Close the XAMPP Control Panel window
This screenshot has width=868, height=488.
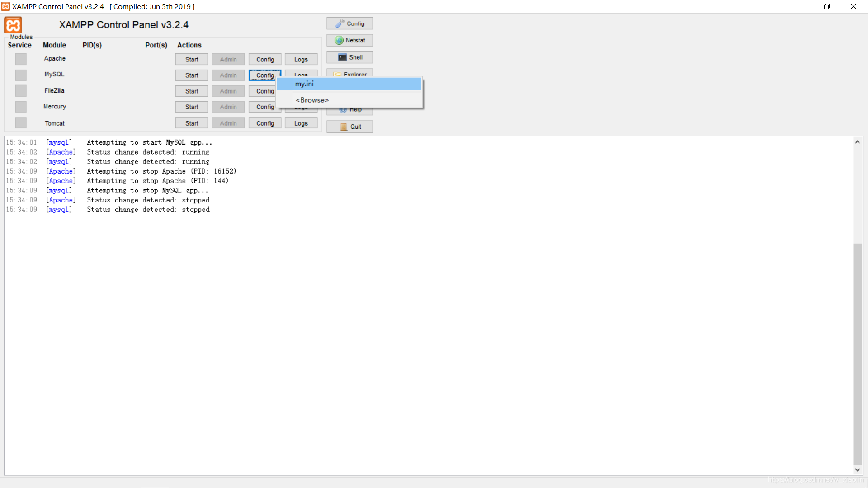(854, 6)
